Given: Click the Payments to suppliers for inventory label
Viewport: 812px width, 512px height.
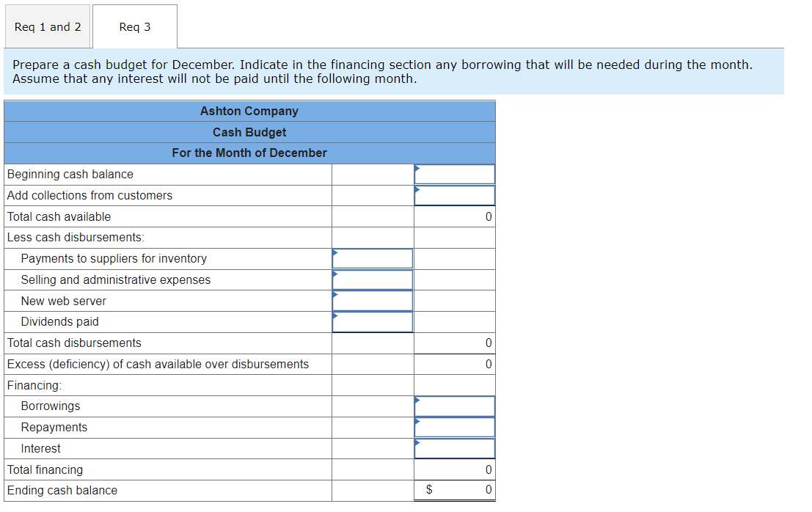Looking at the screenshot, I should click(x=114, y=259).
